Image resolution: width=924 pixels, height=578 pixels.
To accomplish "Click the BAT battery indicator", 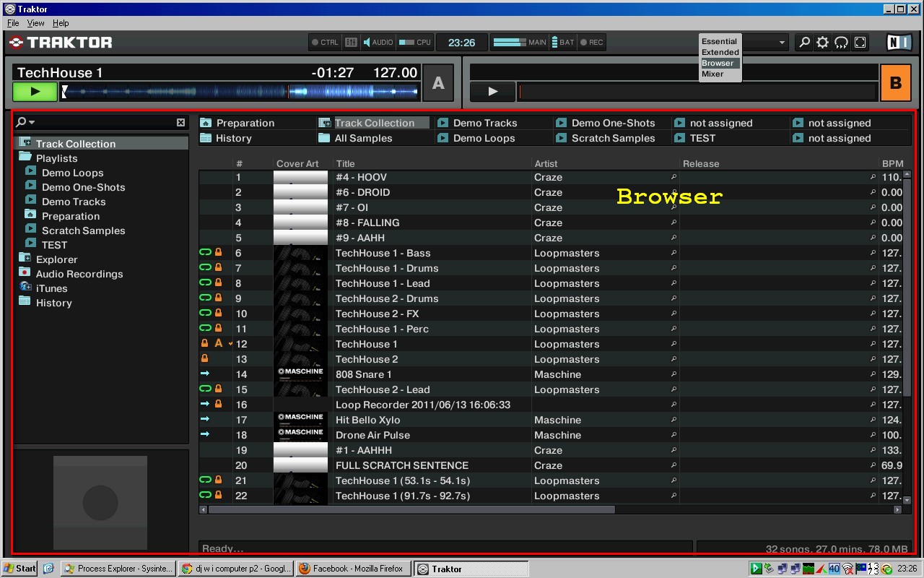I will pos(562,43).
